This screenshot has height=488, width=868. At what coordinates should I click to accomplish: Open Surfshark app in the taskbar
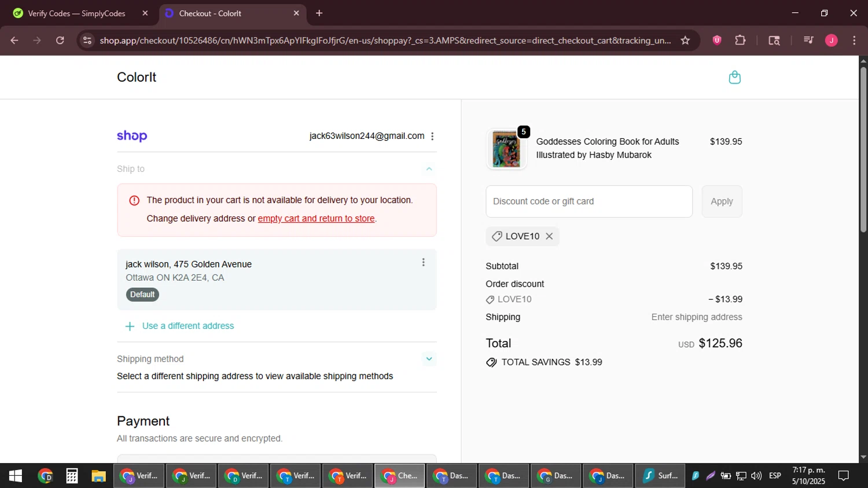coord(660,476)
